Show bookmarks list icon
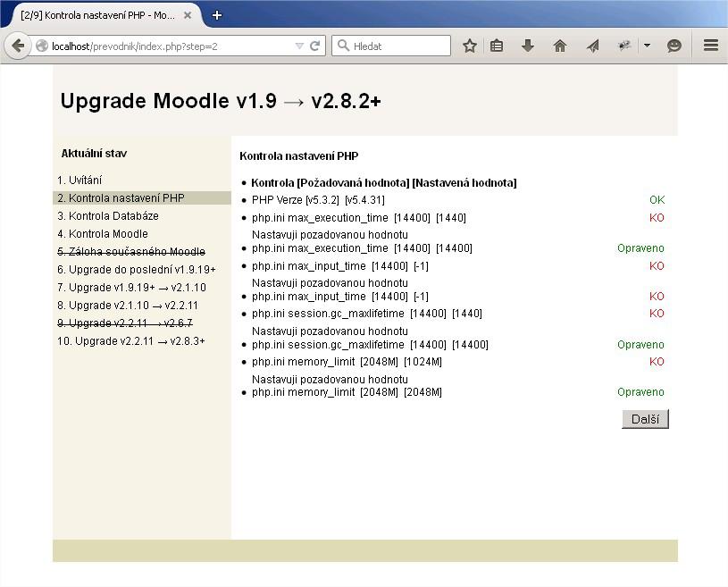Viewport: 728px width, 587px height. 497,46
